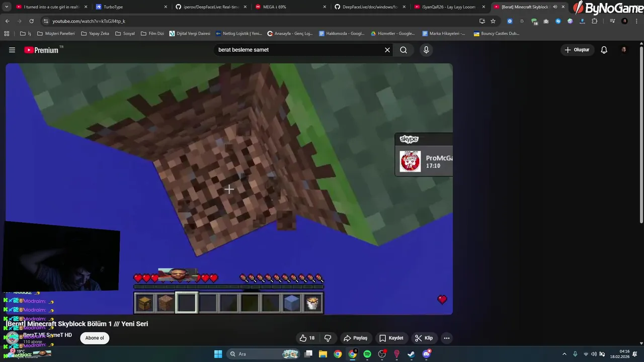Screen dimensions: 644x362
Task: Open YouTube notifications bell
Action: coord(604,50)
